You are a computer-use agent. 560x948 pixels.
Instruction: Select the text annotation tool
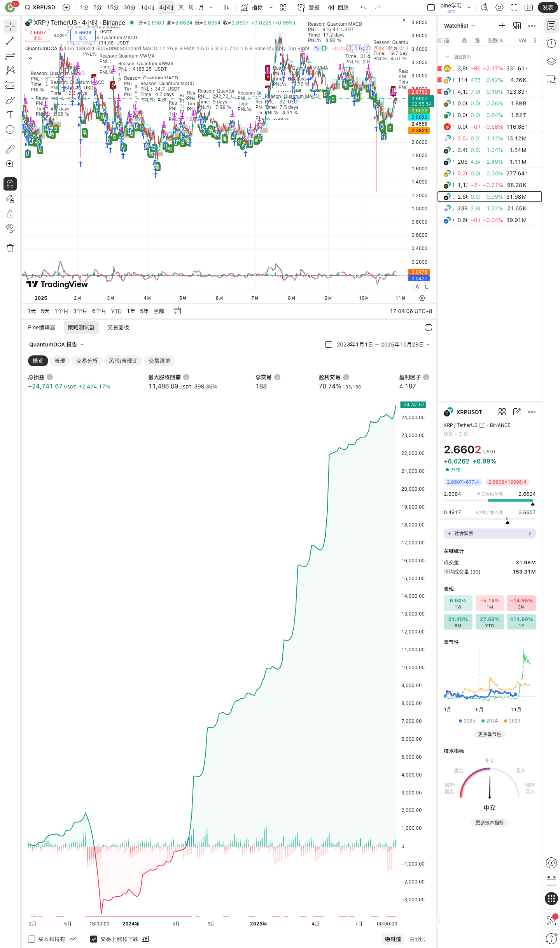tap(10, 115)
